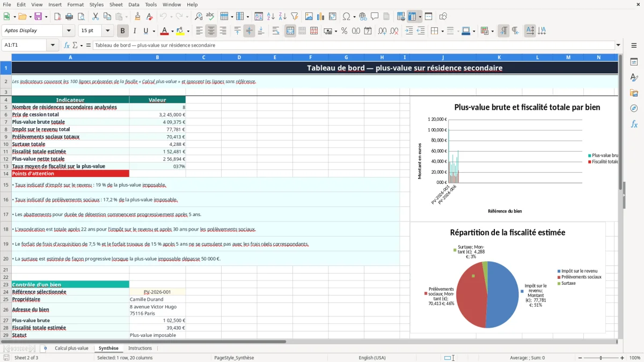The image size is (644, 362).
Task: Click the Copy icon
Action: coord(107,17)
